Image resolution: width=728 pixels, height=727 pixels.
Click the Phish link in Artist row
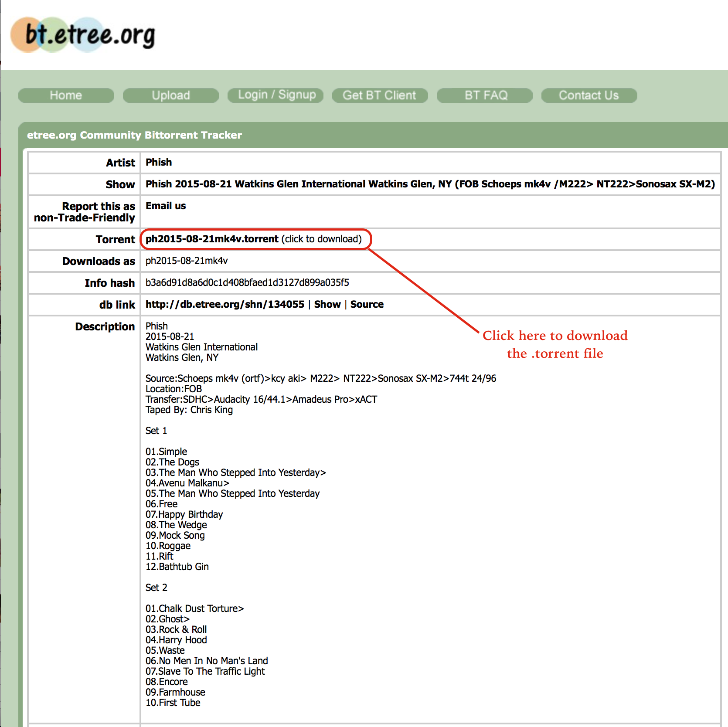click(159, 162)
